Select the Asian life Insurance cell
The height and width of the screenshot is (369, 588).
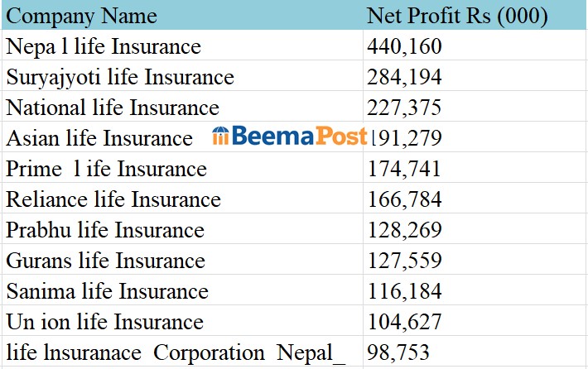point(99,138)
